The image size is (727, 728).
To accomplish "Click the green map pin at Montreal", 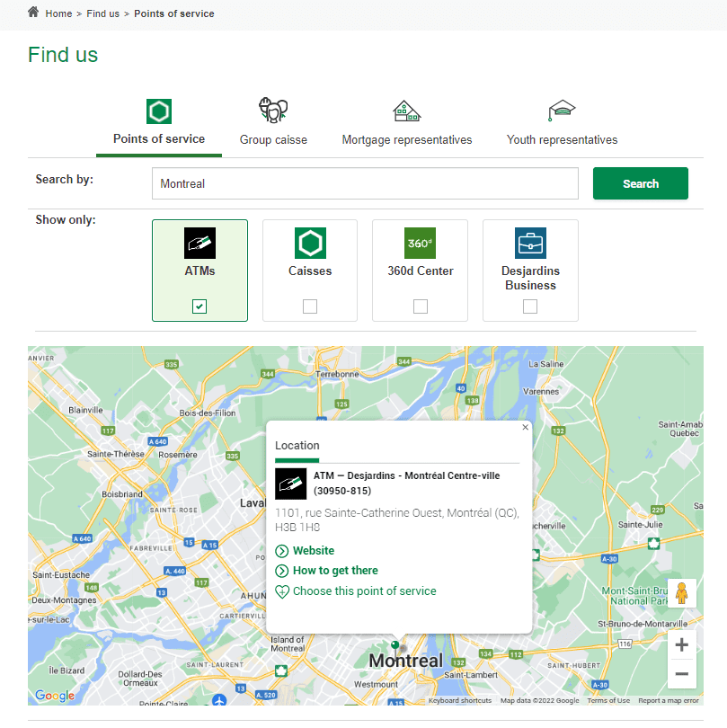I will coord(395,645).
